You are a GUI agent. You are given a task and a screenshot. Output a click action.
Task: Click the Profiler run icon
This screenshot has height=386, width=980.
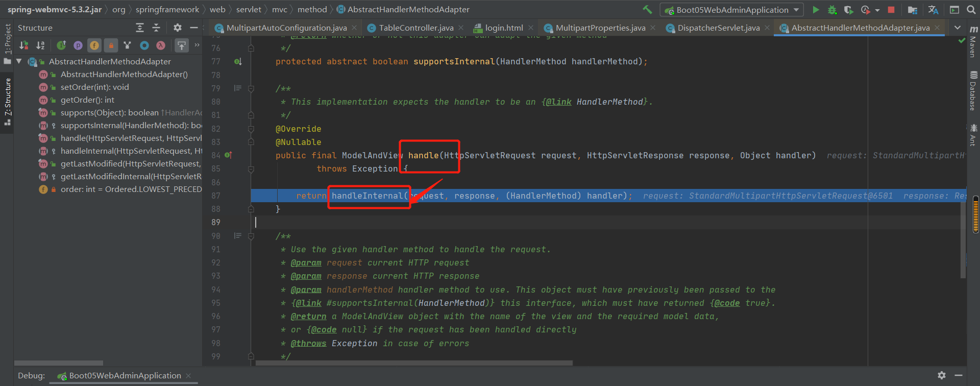[x=865, y=10]
